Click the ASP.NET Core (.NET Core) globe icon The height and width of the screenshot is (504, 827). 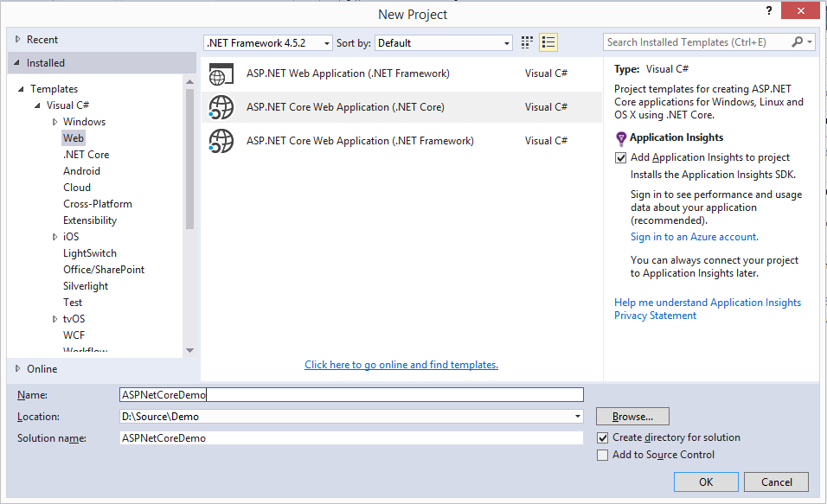point(221,107)
